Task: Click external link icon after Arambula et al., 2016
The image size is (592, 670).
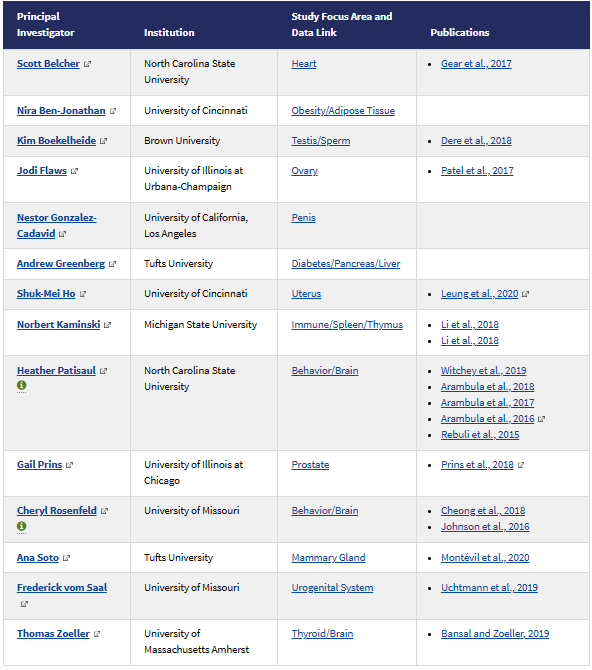Action: (x=542, y=419)
